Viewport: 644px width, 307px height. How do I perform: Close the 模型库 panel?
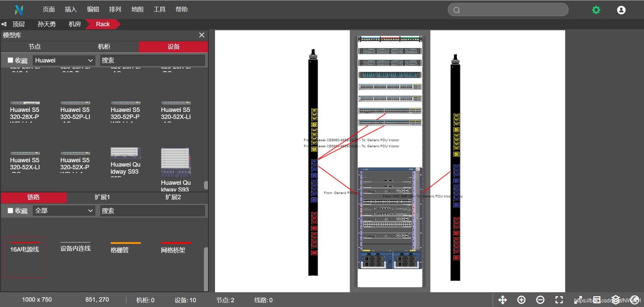202,35
